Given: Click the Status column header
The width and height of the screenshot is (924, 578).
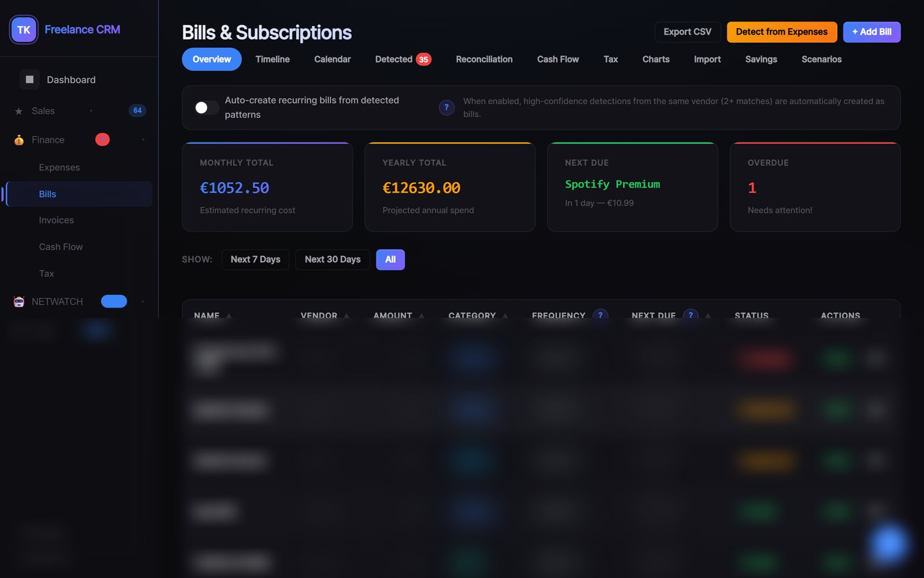Looking at the screenshot, I should pyautogui.click(x=751, y=316).
